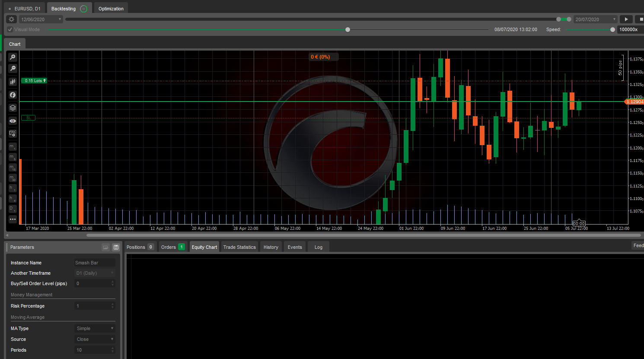Viewport: 644px width, 359px height.
Task: Switch chart to m30 timeframe
Action: (x=13, y=178)
